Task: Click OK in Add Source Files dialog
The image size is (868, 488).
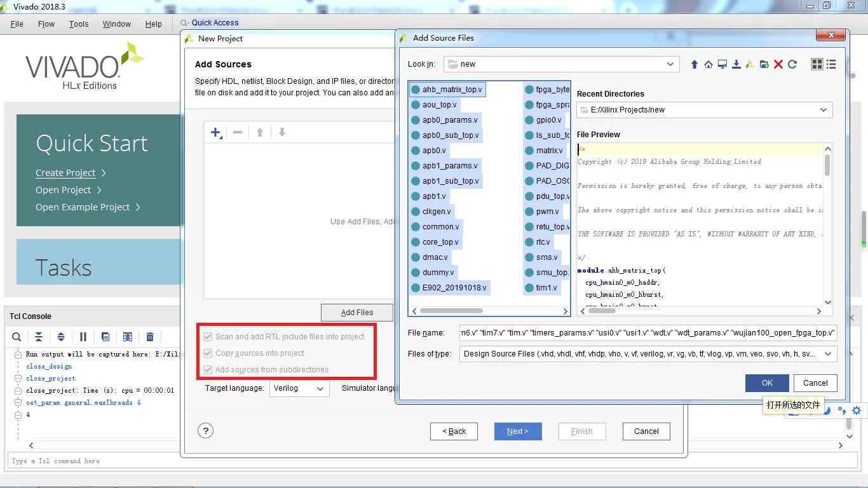Action: coord(767,383)
